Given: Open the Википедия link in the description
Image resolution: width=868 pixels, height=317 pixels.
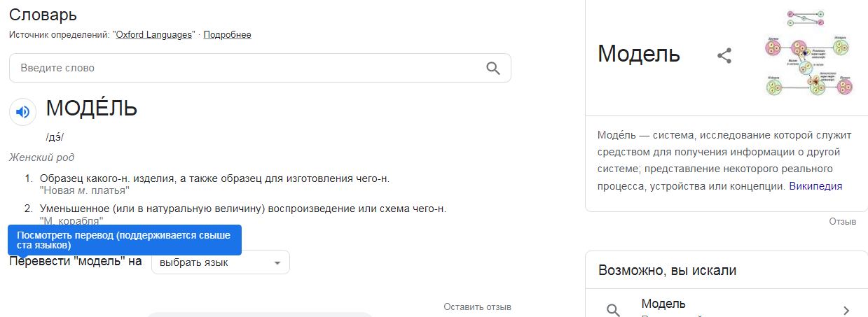Looking at the screenshot, I should pos(815,186).
